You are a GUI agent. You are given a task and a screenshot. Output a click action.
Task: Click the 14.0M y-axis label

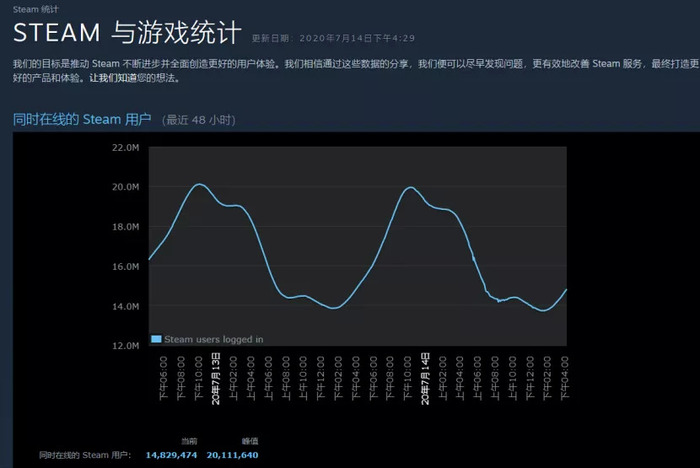[125, 306]
